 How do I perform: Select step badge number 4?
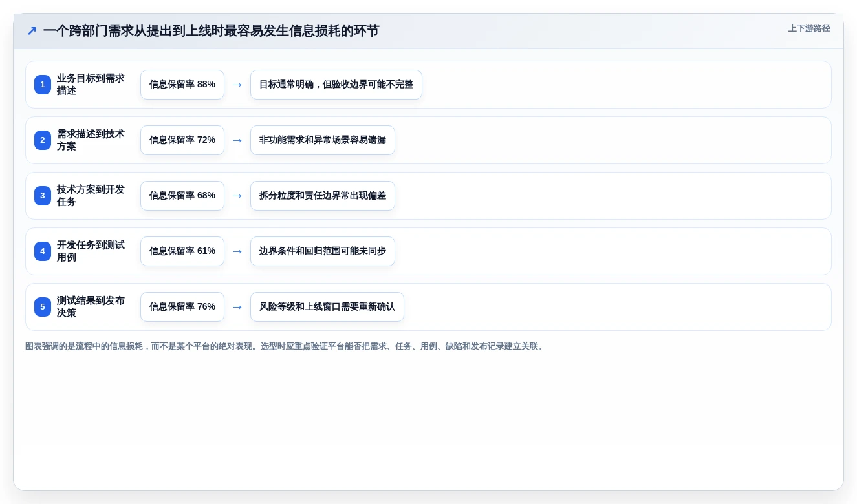click(x=43, y=251)
